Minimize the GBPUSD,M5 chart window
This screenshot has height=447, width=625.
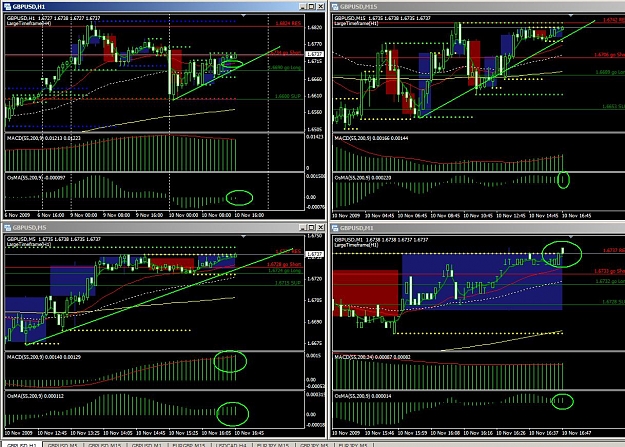[x=303, y=227]
